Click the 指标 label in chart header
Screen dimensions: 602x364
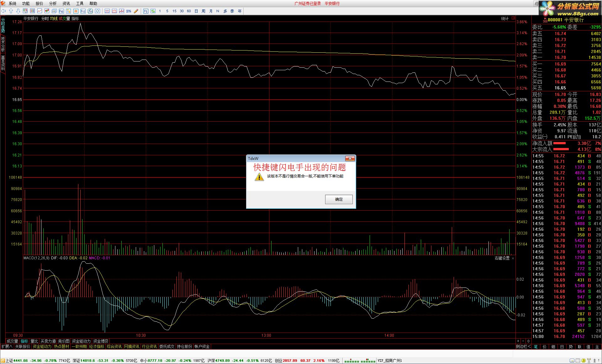(x=75, y=18)
